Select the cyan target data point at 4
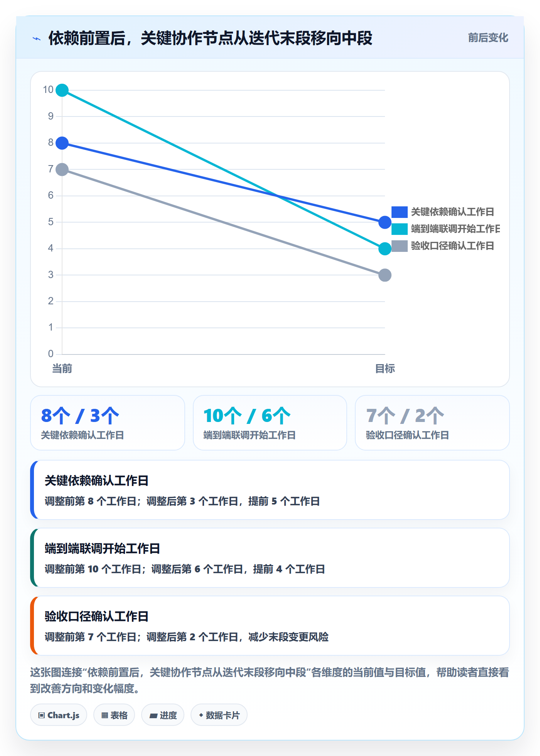Viewport: 540px width, 756px height. (x=385, y=249)
